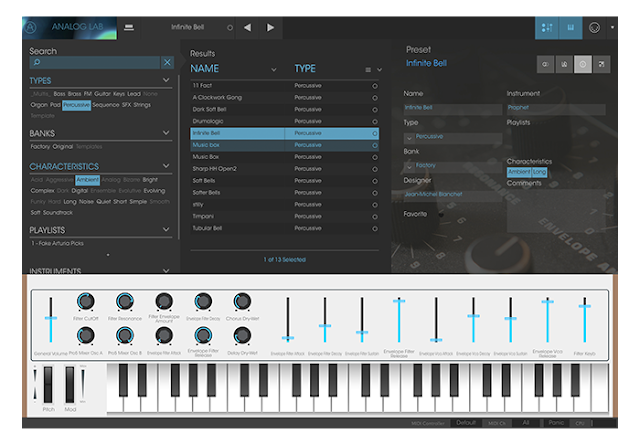
Task: Enable the Bright characteristic filter
Action: 150,180
